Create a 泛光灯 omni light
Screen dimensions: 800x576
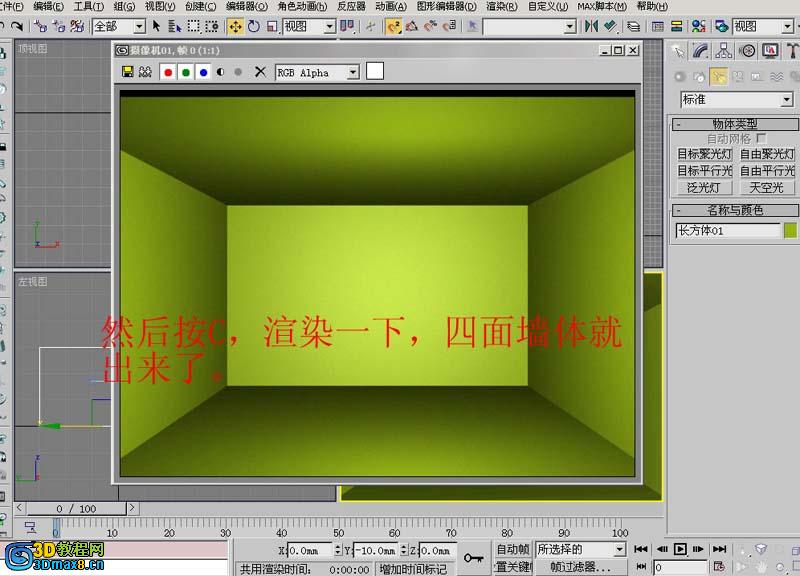(706, 188)
